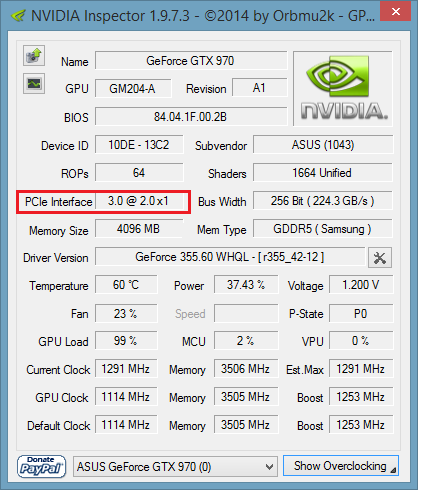423x493 pixels.
Task: Click the empty fan Speed field
Action: [x=246, y=314]
